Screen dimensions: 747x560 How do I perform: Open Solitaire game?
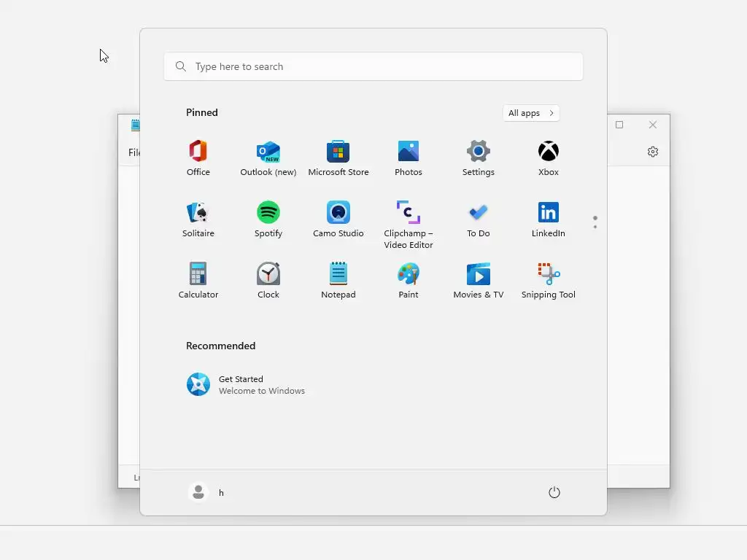tap(198, 219)
